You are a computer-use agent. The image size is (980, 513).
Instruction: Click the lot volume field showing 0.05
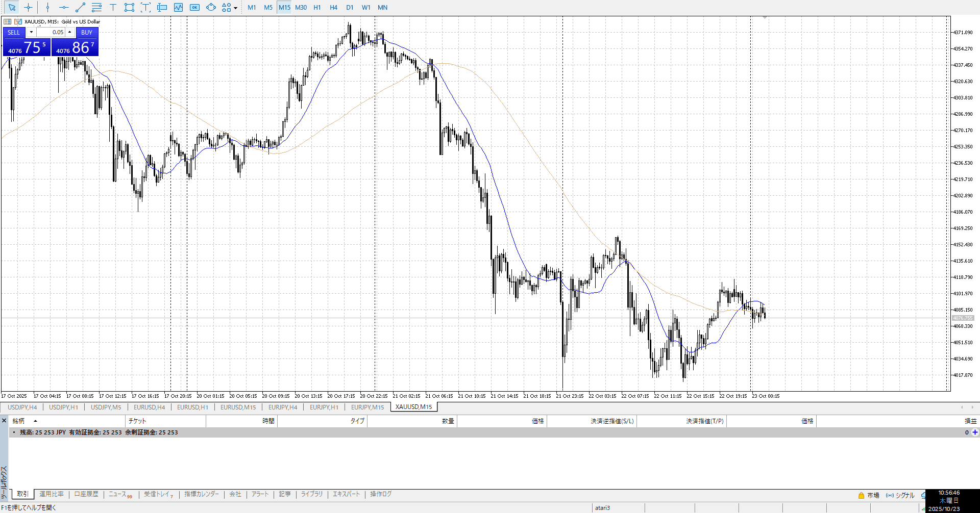[51, 32]
